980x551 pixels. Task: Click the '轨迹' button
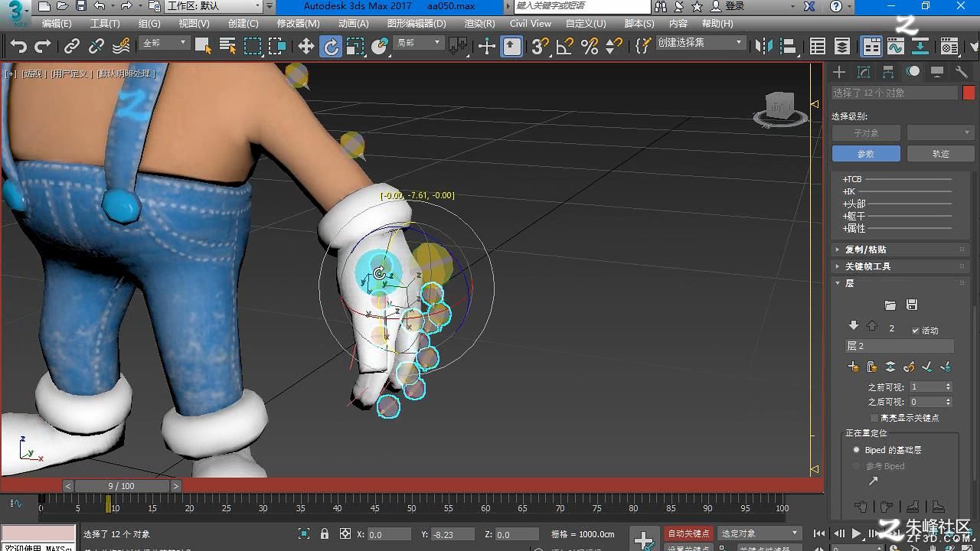[x=940, y=154]
